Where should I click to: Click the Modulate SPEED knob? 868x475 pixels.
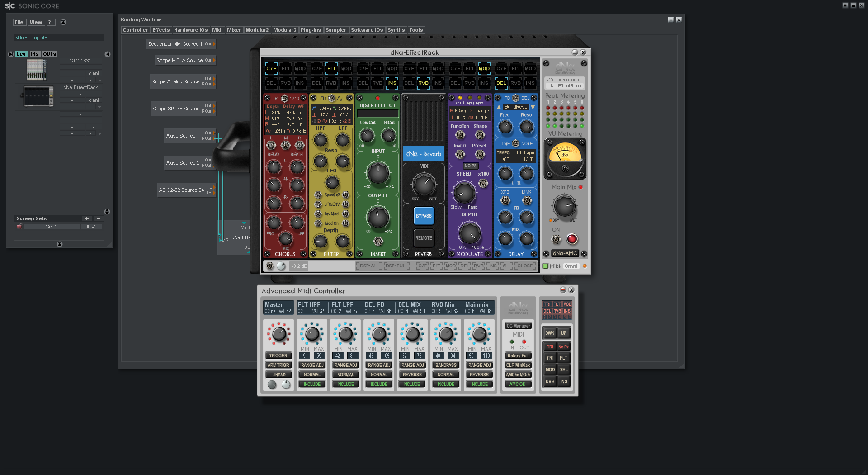[x=464, y=192]
